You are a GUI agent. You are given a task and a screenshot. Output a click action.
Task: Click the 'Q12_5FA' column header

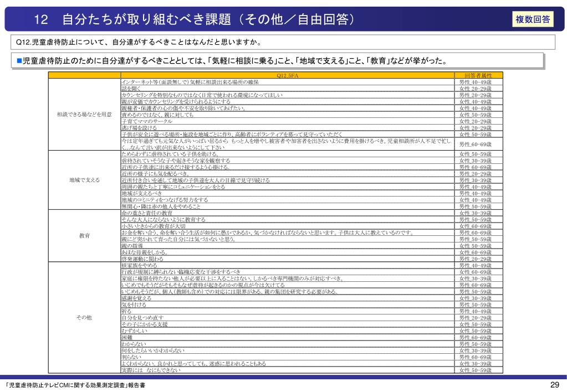pyautogui.click(x=288, y=75)
